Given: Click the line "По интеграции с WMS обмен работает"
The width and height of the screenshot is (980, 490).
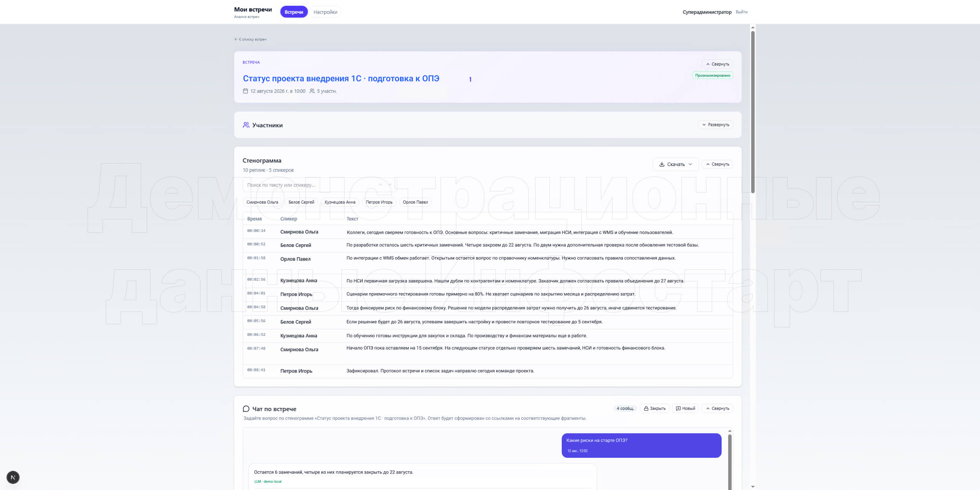Looking at the screenshot, I should click(x=511, y=258).
